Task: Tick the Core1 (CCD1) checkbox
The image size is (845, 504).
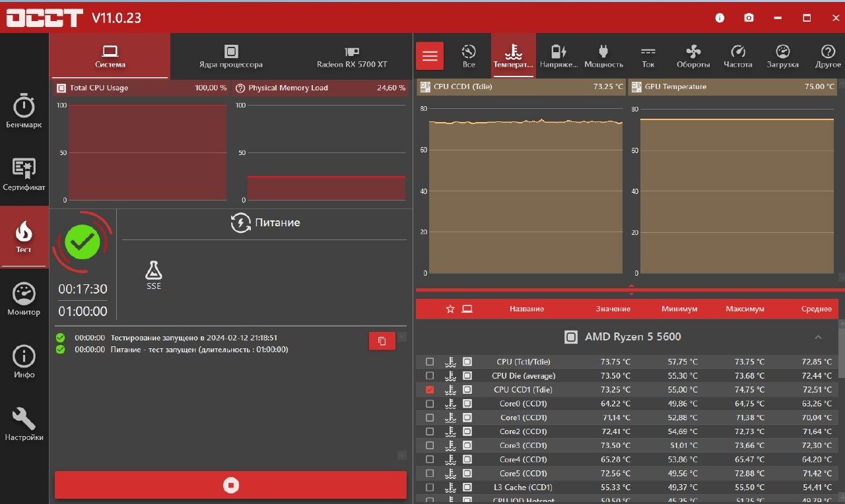Action: tap(430, 418)
